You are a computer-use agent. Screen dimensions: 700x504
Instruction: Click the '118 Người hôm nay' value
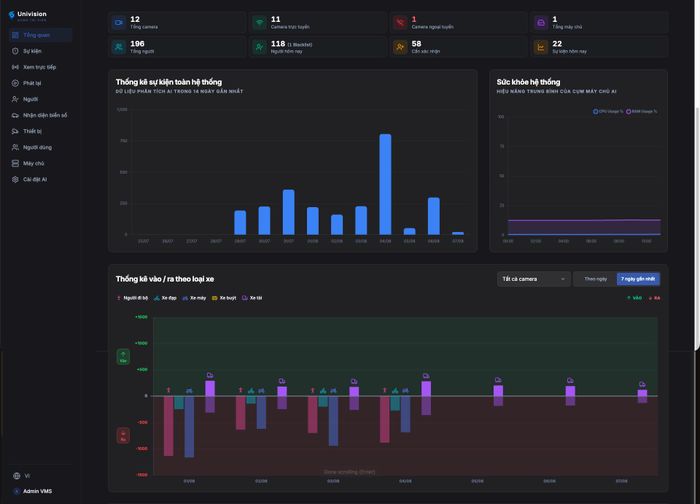278,44
